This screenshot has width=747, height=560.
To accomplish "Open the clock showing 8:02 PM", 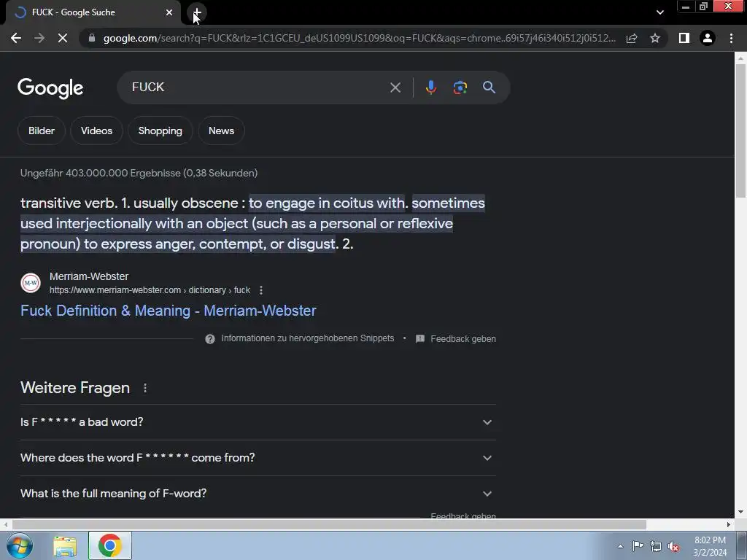I will coord(710,546).
